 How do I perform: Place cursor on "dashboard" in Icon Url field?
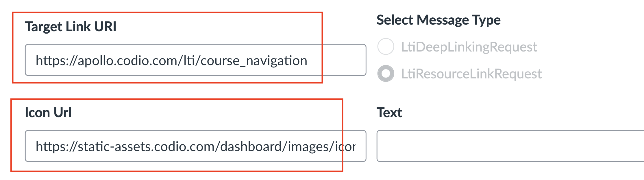(x=251, y=147)
